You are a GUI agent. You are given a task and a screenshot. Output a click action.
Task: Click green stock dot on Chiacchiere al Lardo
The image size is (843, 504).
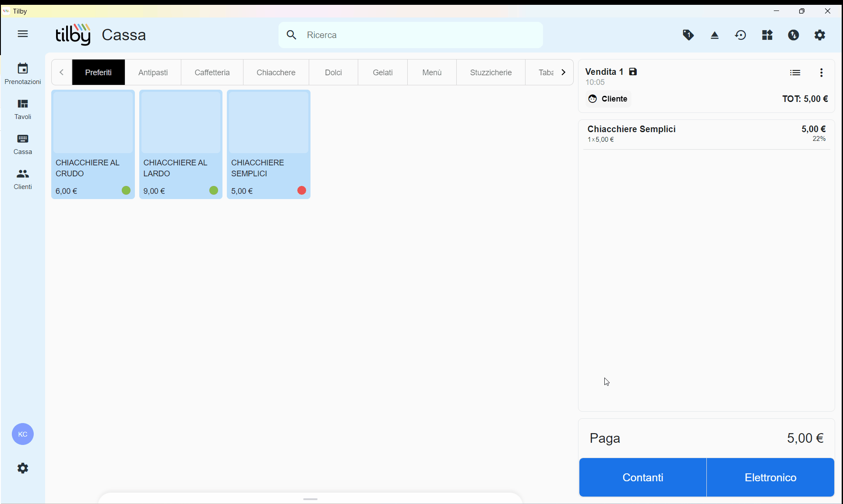point(214,190)
